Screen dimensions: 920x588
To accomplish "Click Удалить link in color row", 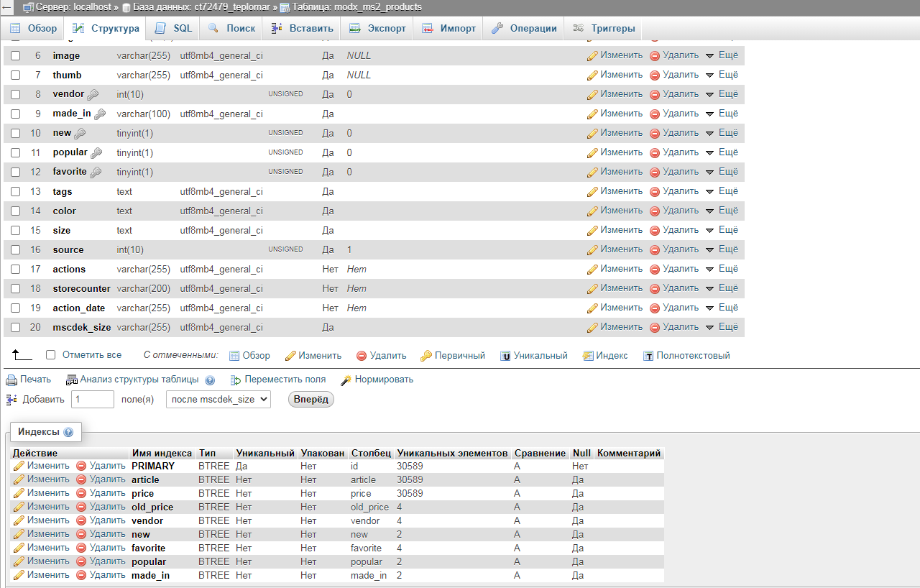I will 674,211.
